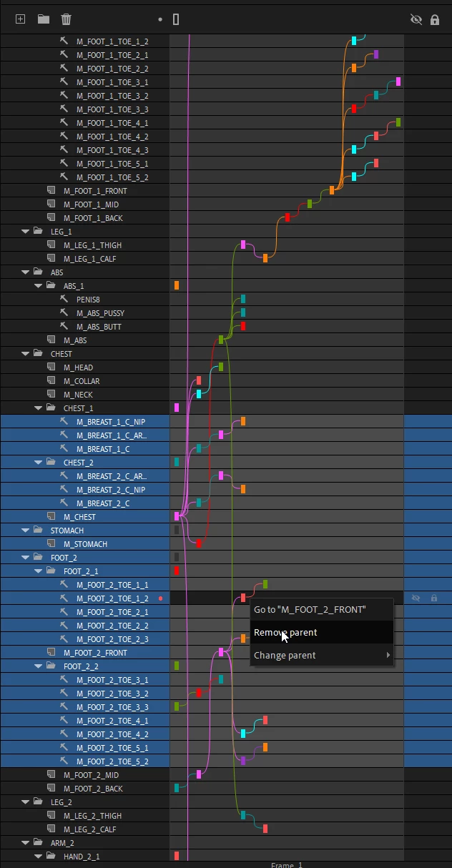Screen dimensions: 452x868
Task: Click the magenta parent node on M_CHEST row
Action: [x=177, y=517]
